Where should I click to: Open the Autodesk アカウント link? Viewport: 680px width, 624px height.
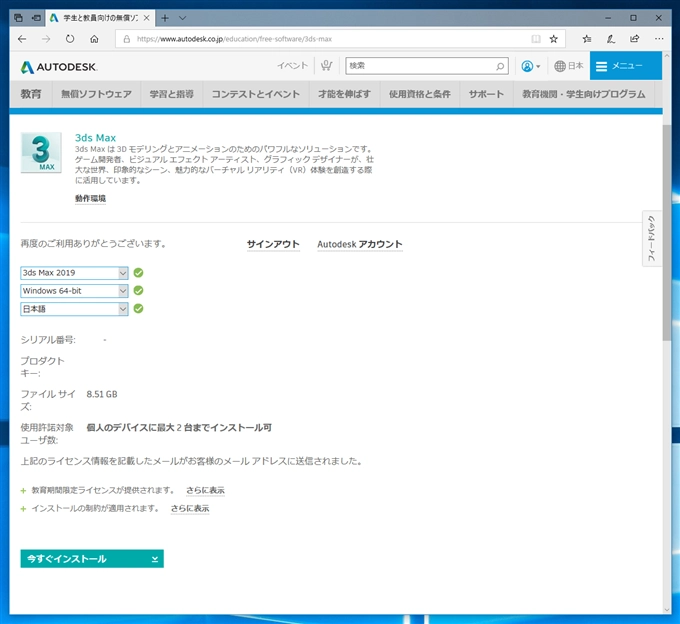pyautogui.click(x=360, y=244)
